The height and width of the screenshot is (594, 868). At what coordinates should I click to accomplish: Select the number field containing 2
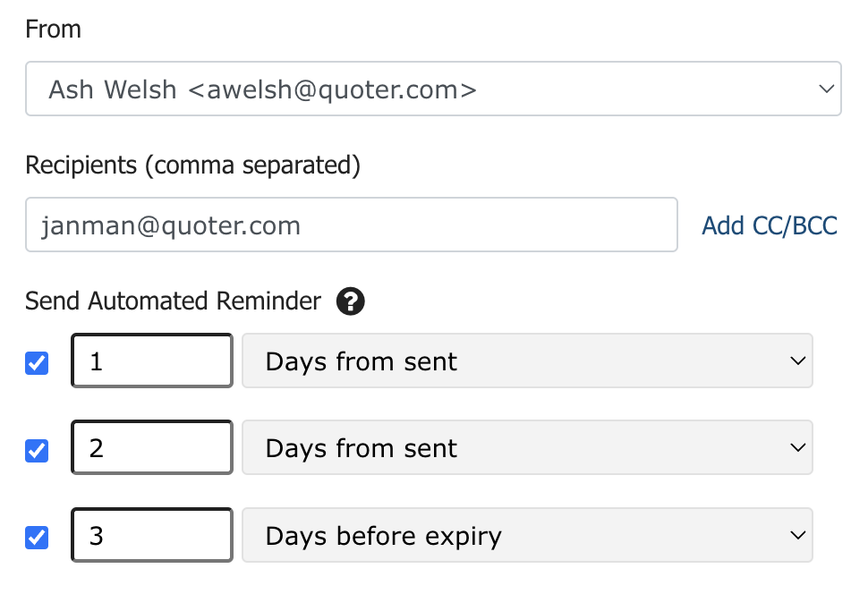coord(152,447)
